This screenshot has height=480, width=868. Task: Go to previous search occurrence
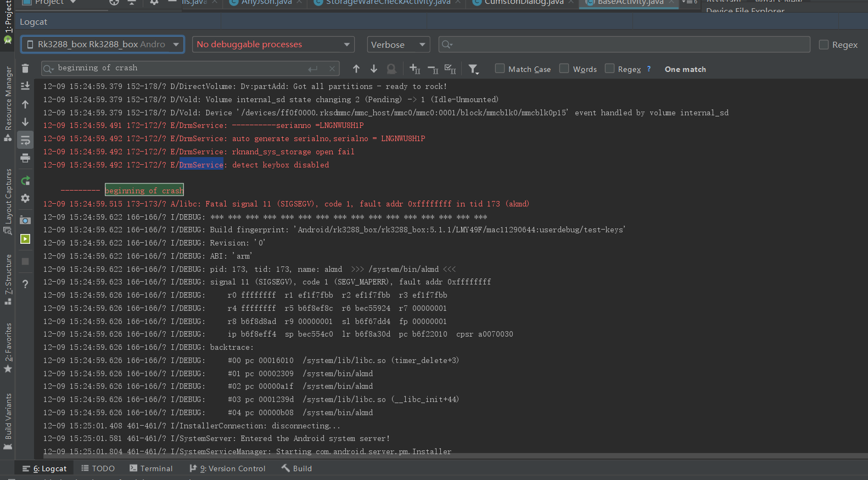(x=356, y=69)
